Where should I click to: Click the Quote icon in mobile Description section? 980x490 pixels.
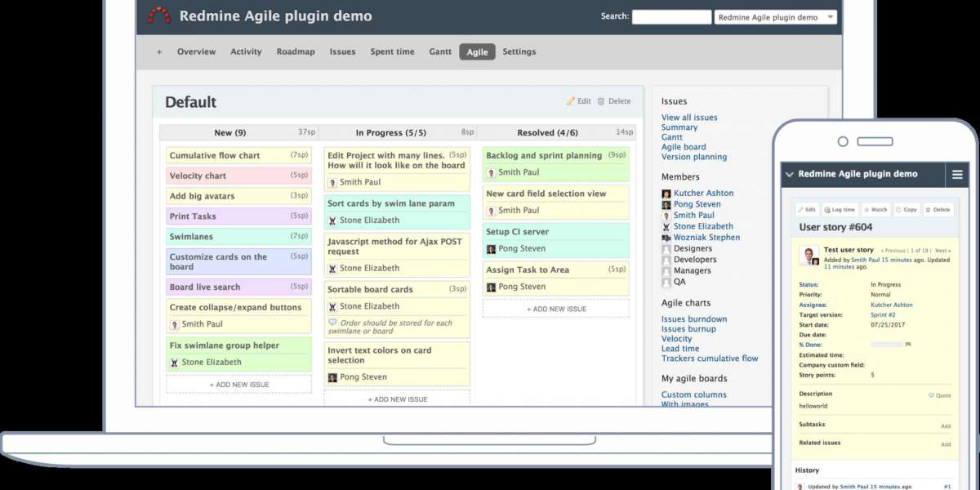[x=931, y=395]
